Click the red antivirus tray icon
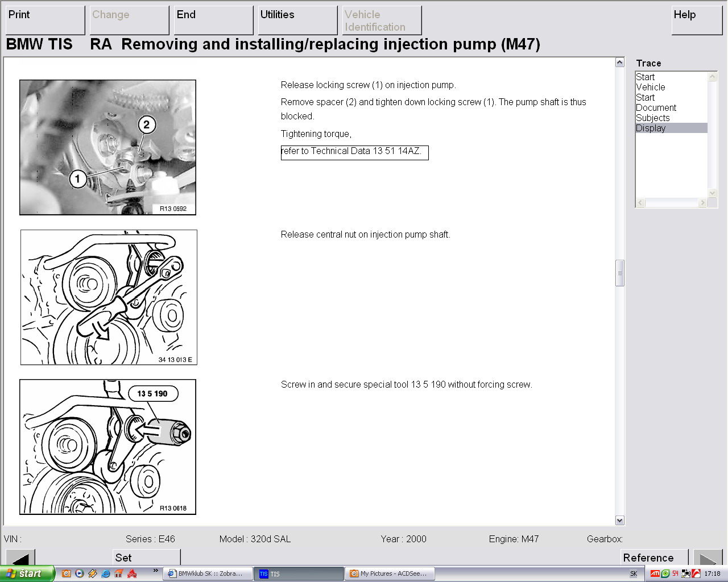Screen dimensions: 728x582 coord(696,574)
